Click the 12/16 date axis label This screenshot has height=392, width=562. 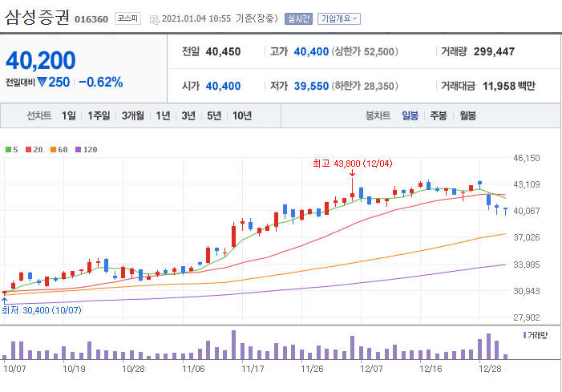pyautogui.click(x=431, y=369)
